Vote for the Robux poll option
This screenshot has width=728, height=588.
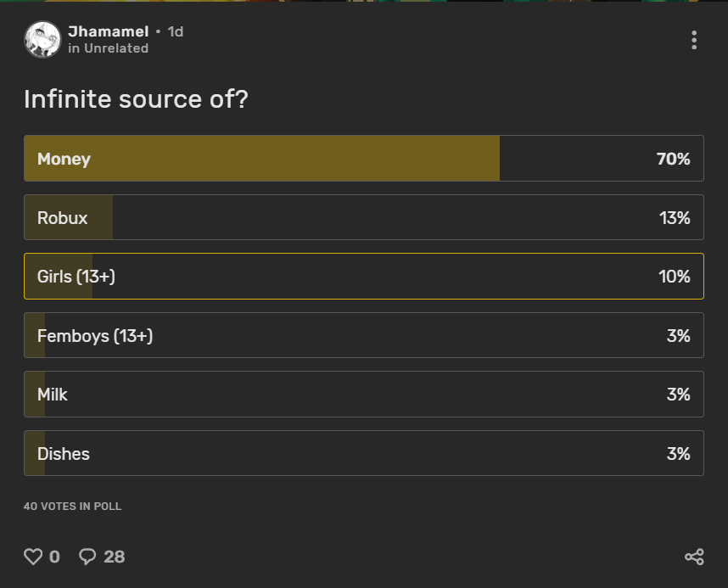click(x=363, y=218)
